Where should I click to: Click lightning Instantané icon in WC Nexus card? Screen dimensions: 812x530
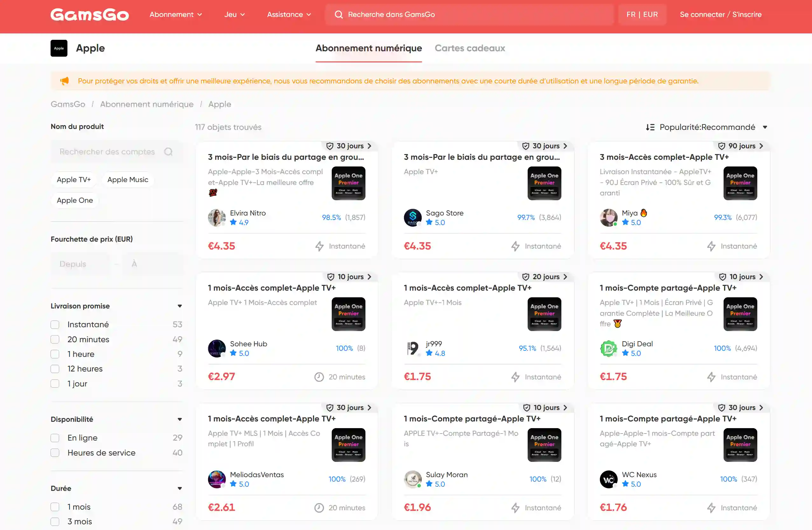click(711, 508)
